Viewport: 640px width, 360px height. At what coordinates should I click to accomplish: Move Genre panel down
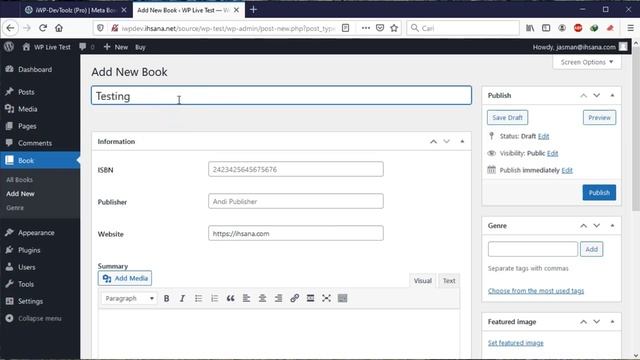tap(597, 226)
